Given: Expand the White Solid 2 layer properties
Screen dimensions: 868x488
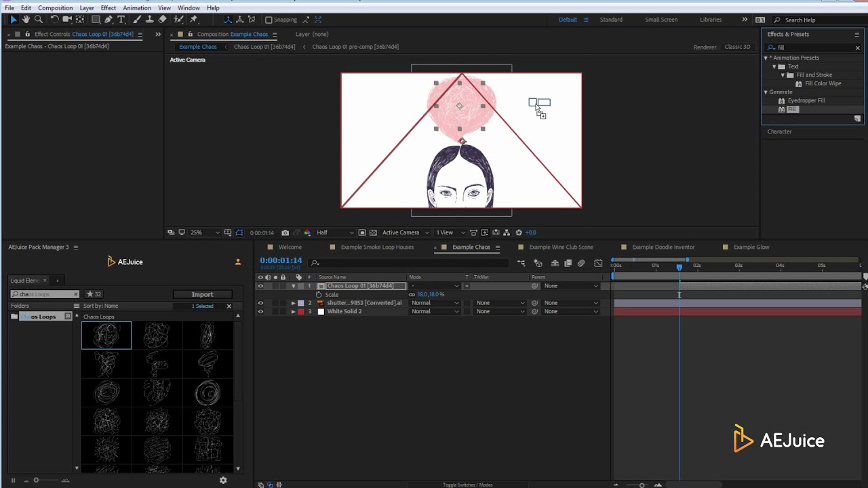Looking at the screenshot, I should point(293,312).
